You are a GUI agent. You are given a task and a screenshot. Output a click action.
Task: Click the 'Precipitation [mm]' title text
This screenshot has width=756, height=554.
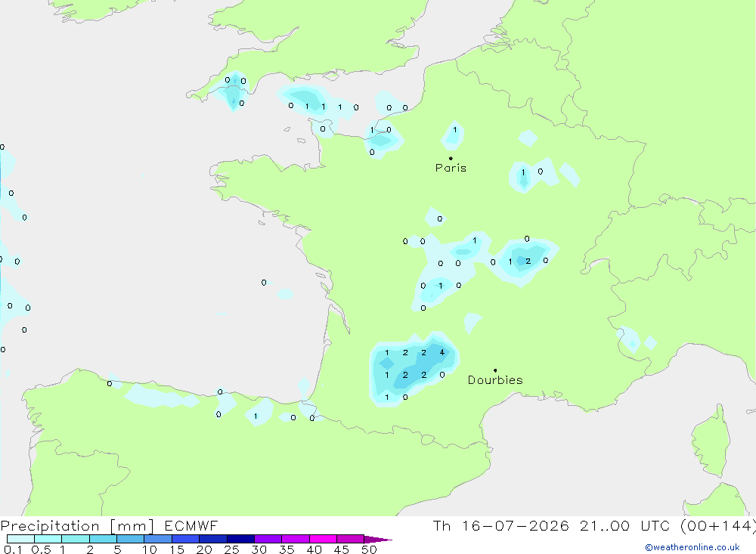[77, 526]
